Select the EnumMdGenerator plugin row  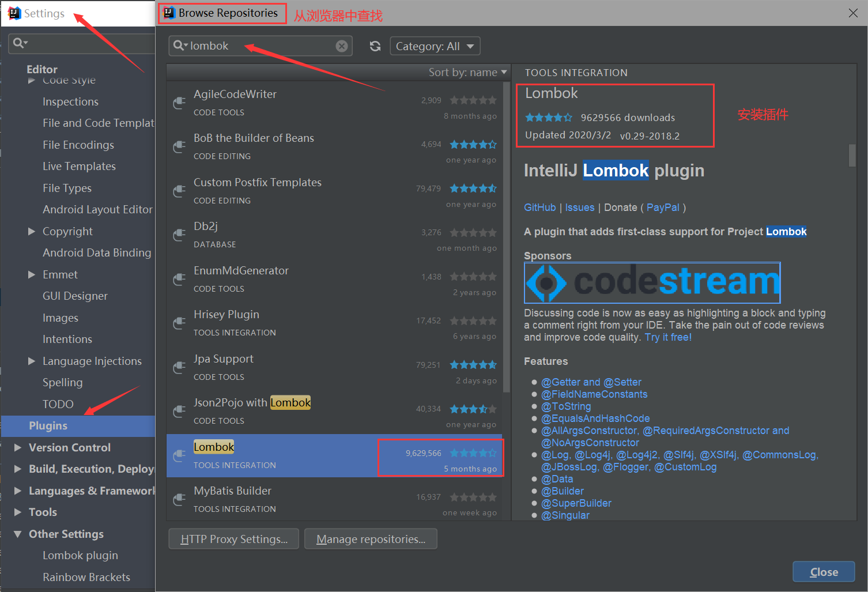point(334,280)
